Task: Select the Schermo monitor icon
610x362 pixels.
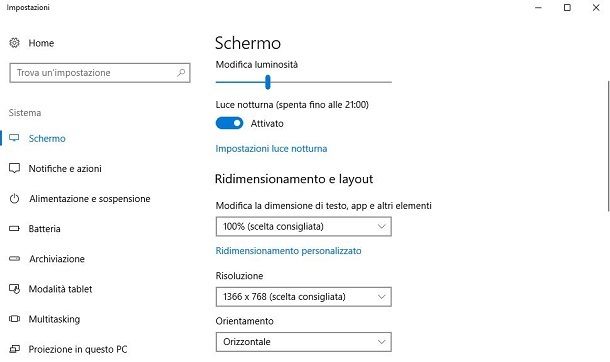Action: coord(14,138)
